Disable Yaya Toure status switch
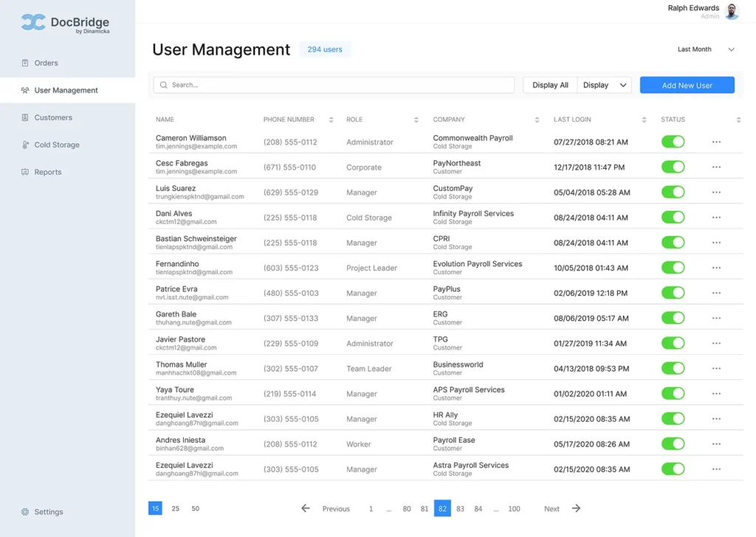The image size is (756, 537). pos(673,393)
